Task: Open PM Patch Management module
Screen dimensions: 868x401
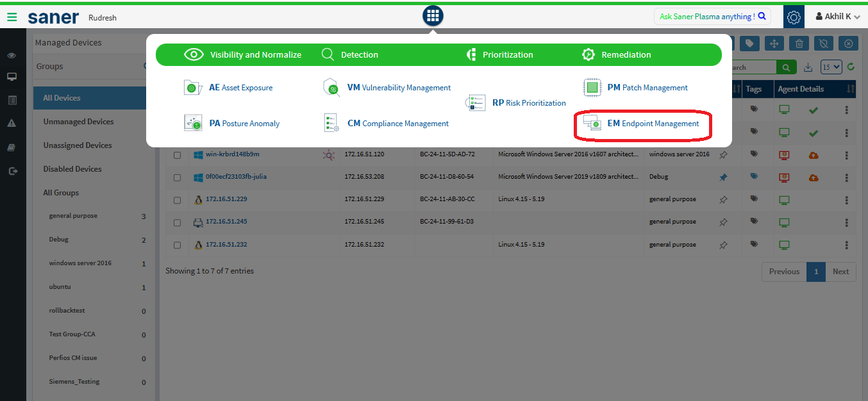Action: coord(635,88)
